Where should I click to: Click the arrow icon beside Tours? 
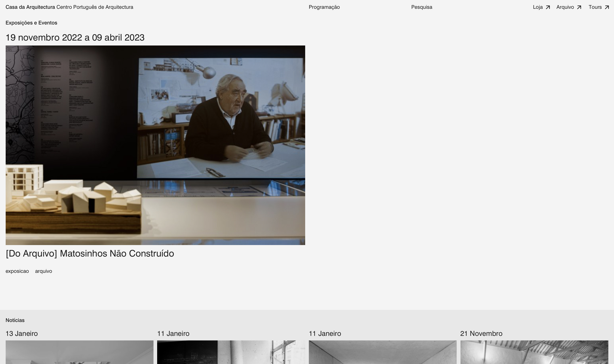tap(607, 7)
